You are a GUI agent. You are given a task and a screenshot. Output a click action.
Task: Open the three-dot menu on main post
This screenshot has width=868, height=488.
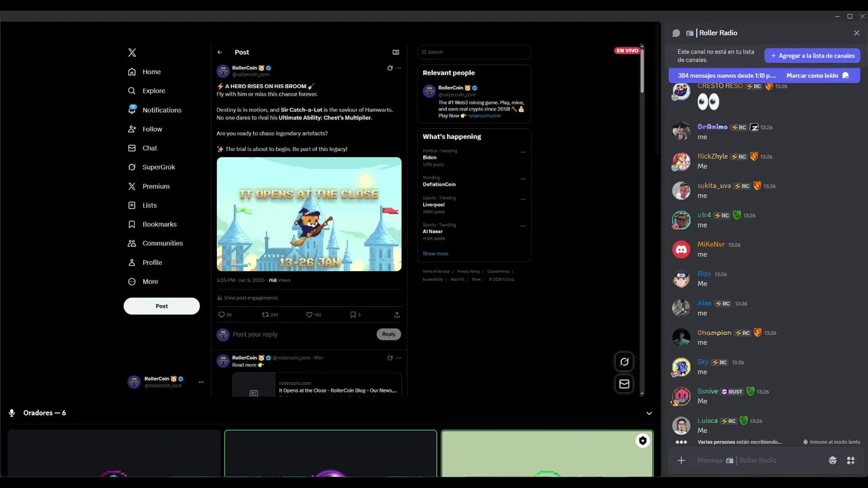[399, 68]
